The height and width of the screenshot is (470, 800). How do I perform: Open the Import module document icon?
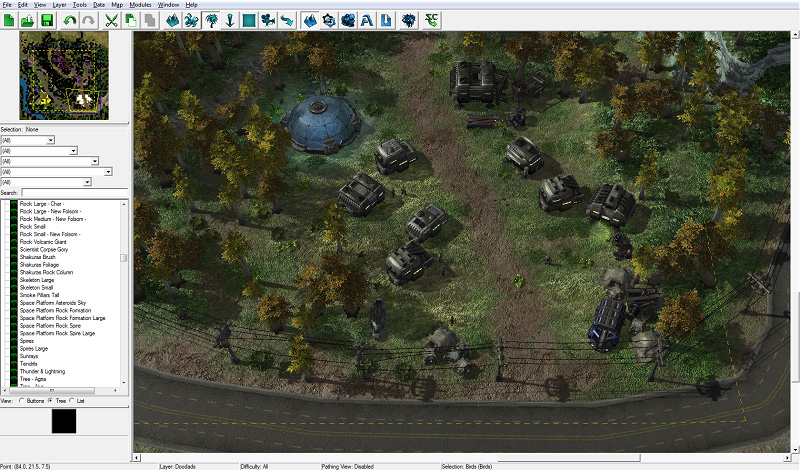coord(386,20)
